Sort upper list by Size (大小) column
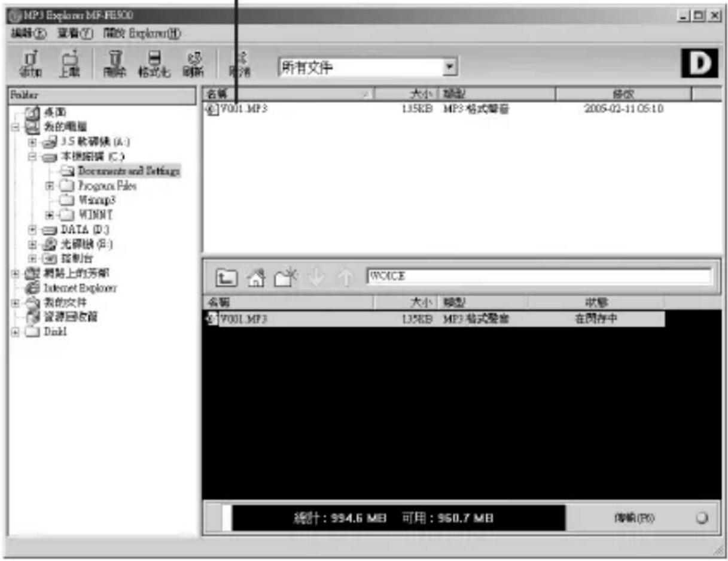Screen dimensions: 728x561 pyautogui.click(x=408, y=93)
